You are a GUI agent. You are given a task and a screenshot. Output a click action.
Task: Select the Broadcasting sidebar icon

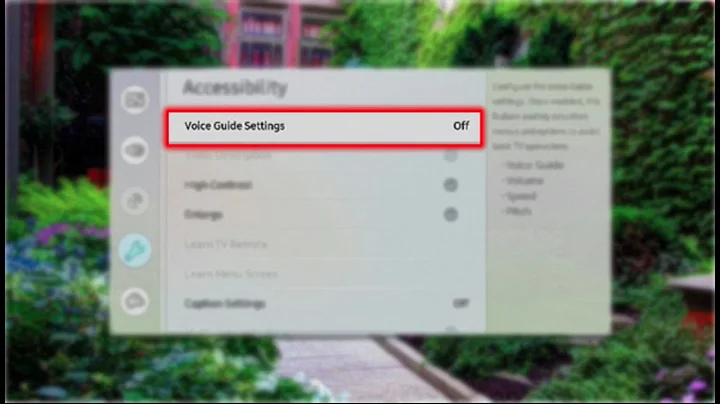pyautogui.click(x=135, y=201)
